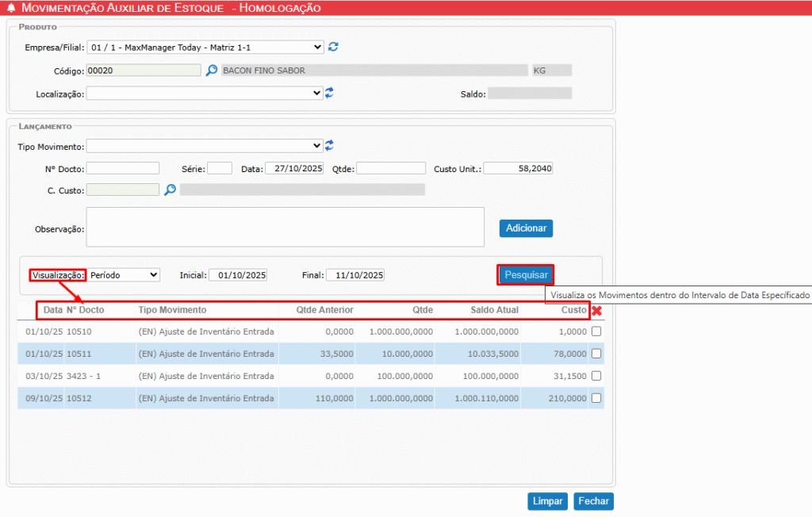Open the Tipo Movimento dropdown
Viewport: 812px width, 517px height.
204,146
